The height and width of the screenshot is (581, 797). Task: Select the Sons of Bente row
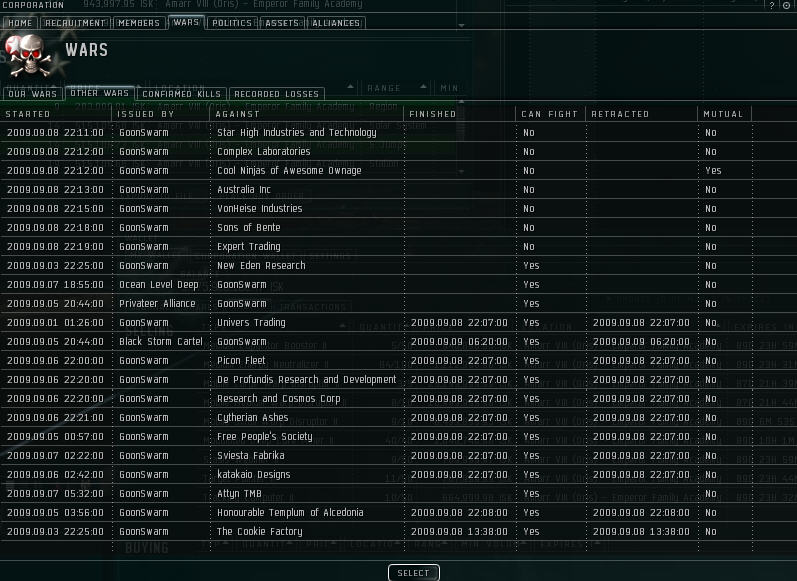tap(398, 228)
